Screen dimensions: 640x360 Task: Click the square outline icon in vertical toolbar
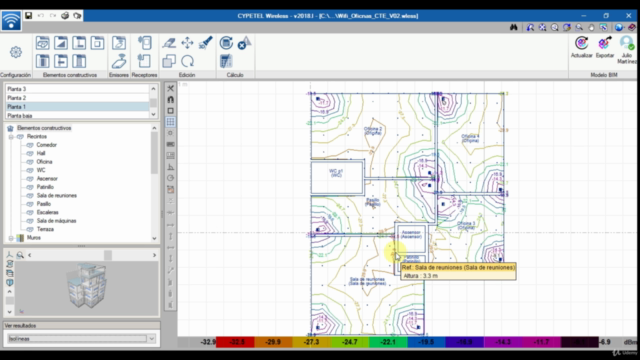coord(171,111)
